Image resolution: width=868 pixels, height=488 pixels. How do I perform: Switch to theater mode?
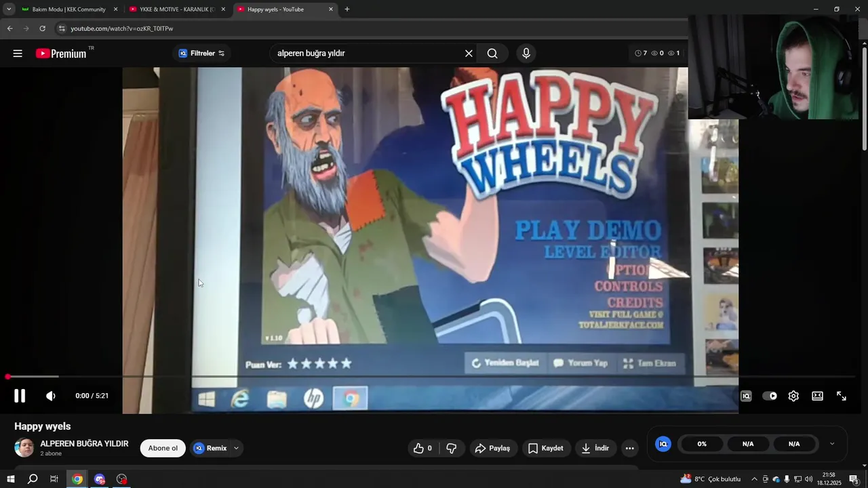(817, 396)
